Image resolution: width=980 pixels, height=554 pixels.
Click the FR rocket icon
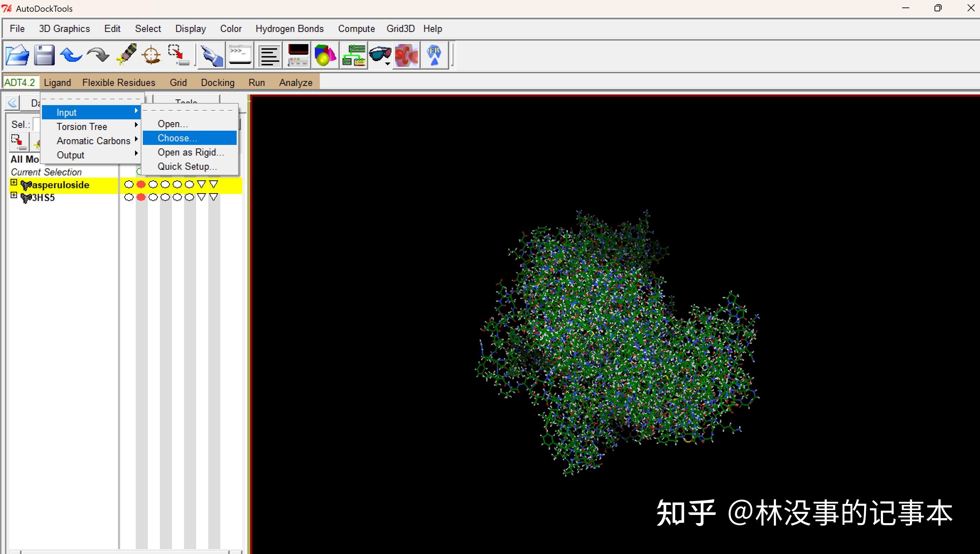tap(434, 55)
